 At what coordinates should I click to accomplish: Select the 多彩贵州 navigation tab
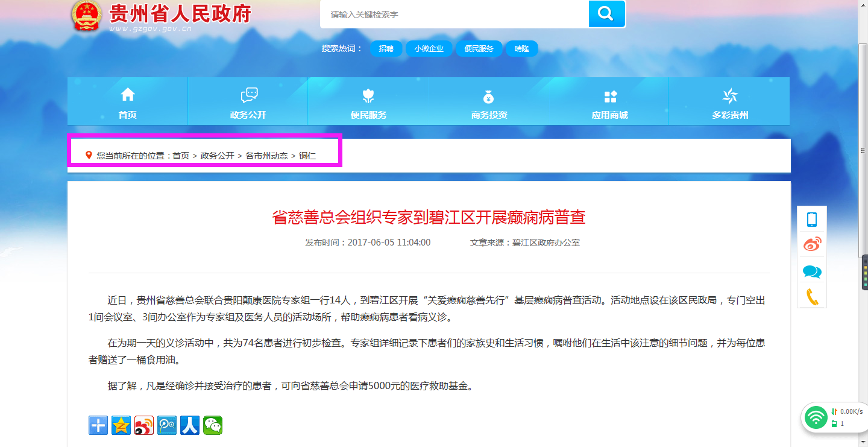pyautogui.click(x=729, y=102)
